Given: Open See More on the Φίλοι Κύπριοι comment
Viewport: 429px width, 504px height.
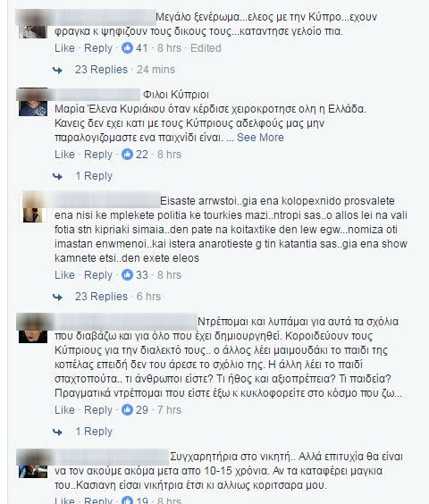Looking at the screenshot, I should pos(260,138).
